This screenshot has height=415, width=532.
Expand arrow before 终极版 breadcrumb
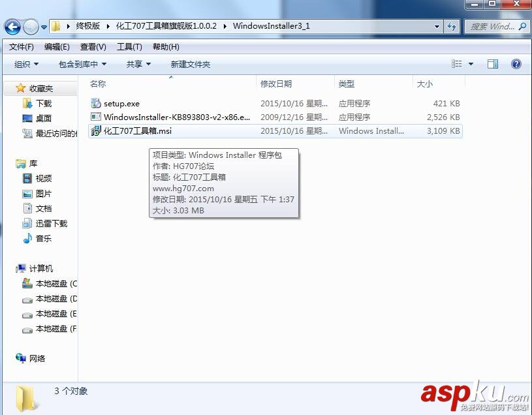[x=69, y=27]
